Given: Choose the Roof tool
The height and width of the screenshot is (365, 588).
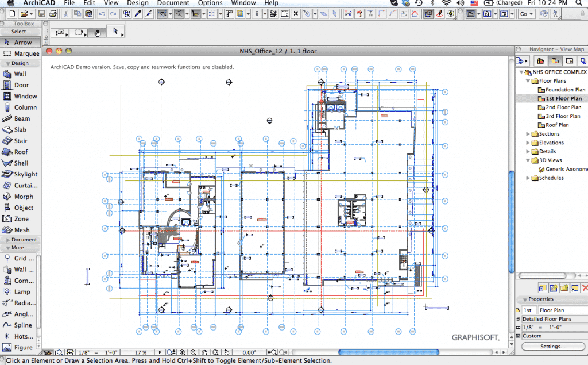Looking at the screenshot, I should 20,152.
